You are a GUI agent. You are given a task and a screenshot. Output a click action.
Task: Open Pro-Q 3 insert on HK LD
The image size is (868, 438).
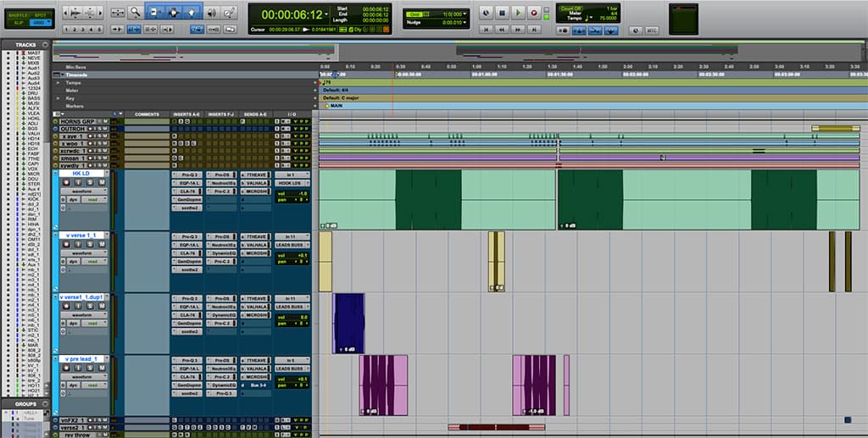point(187,175)
